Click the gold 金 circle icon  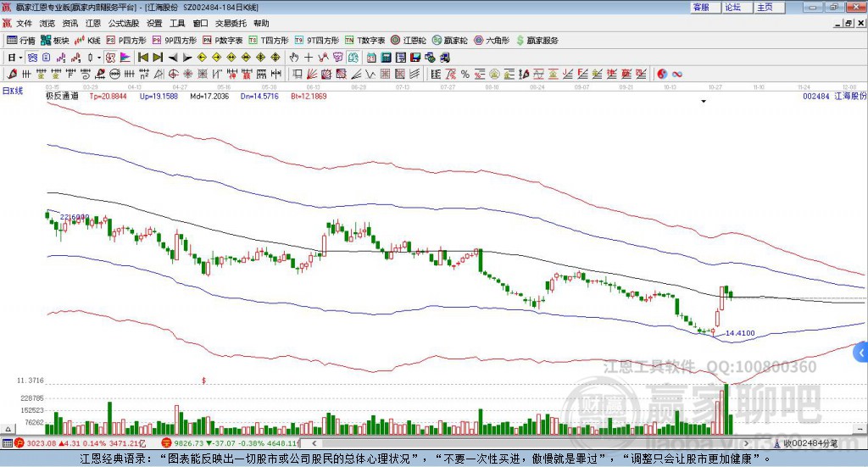point(494,74)
